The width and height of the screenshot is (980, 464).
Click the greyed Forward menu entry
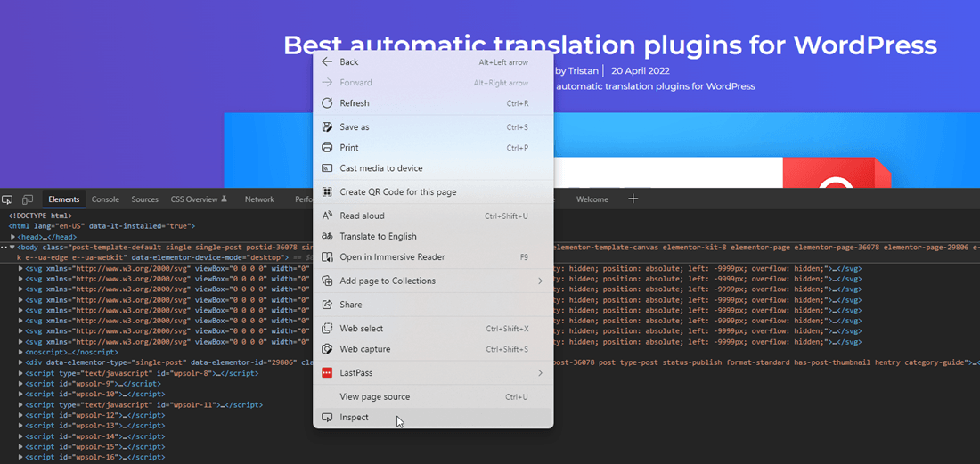(432, 83)
